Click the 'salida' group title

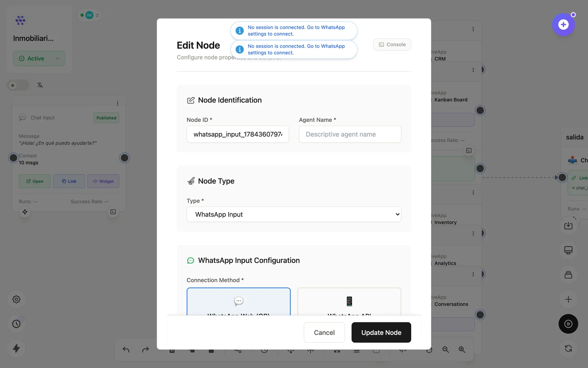pos(575,137)
